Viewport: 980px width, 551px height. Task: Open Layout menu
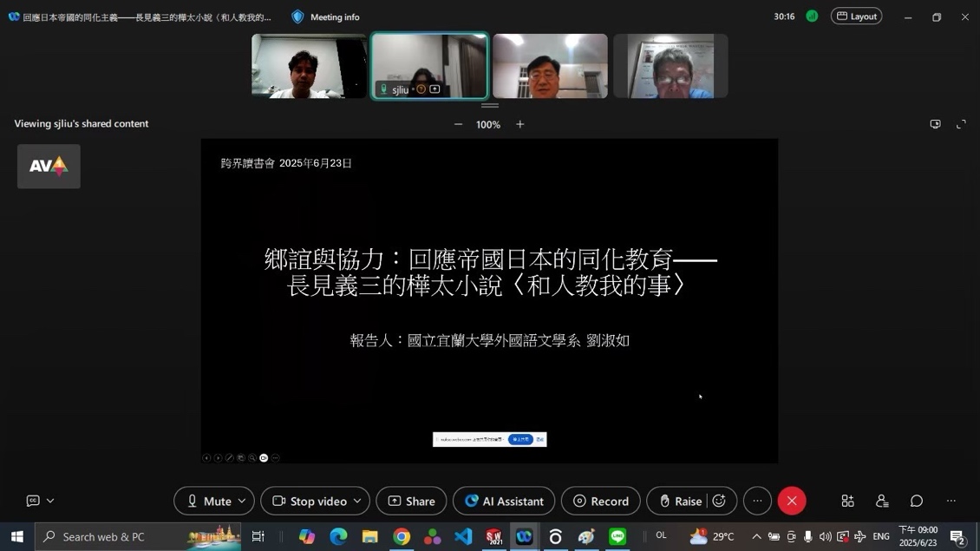tap(856, 16)
